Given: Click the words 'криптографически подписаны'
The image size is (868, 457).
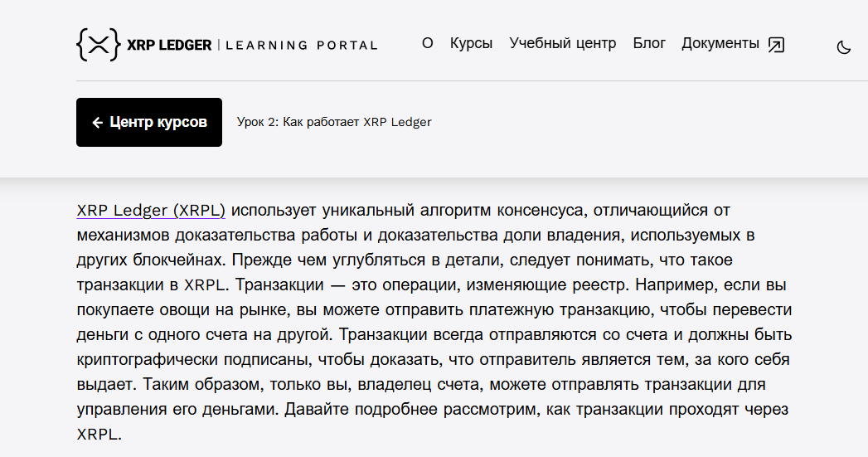Looking at the screenshot, I should (194, 359).
